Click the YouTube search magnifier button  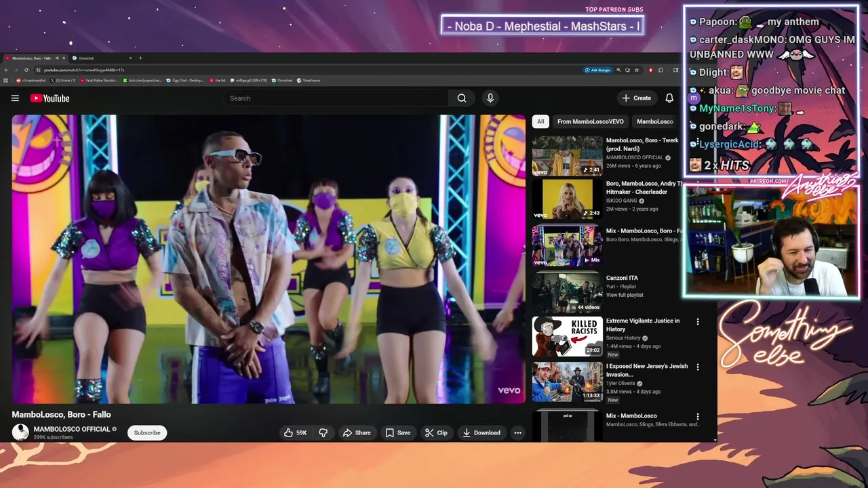pyautogui.click(x=462, y=98)
